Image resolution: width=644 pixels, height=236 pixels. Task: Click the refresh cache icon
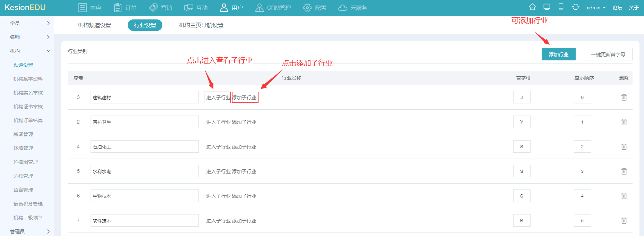[575, 7]
